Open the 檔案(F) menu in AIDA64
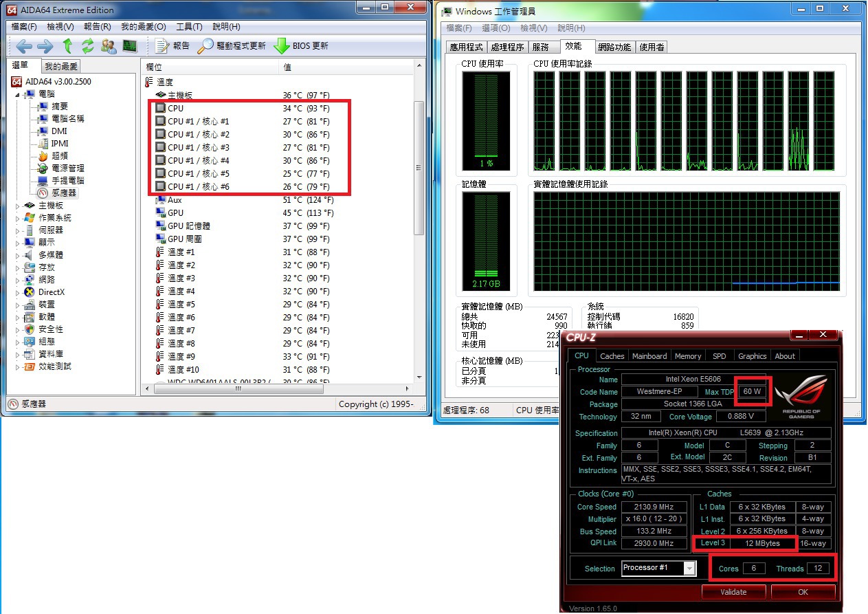Viewport: 868px width, 614px height. (x=24, y=27)
